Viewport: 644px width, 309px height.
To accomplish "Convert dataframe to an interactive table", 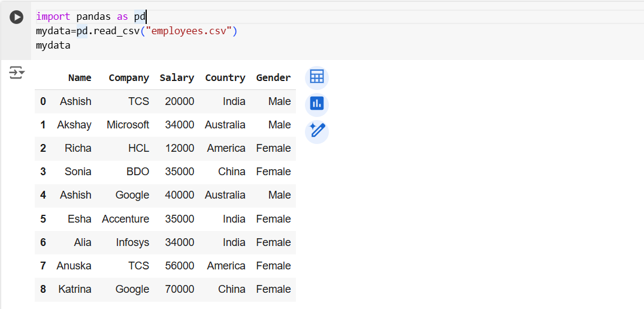I will pyautogui.click(x=316, y=77).
